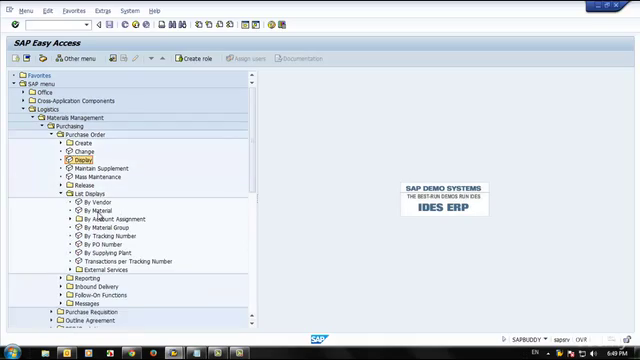The width and height of the screenshot is (640, 360).
Task: Collapse the List Displays folder
Action: (61, 193)
